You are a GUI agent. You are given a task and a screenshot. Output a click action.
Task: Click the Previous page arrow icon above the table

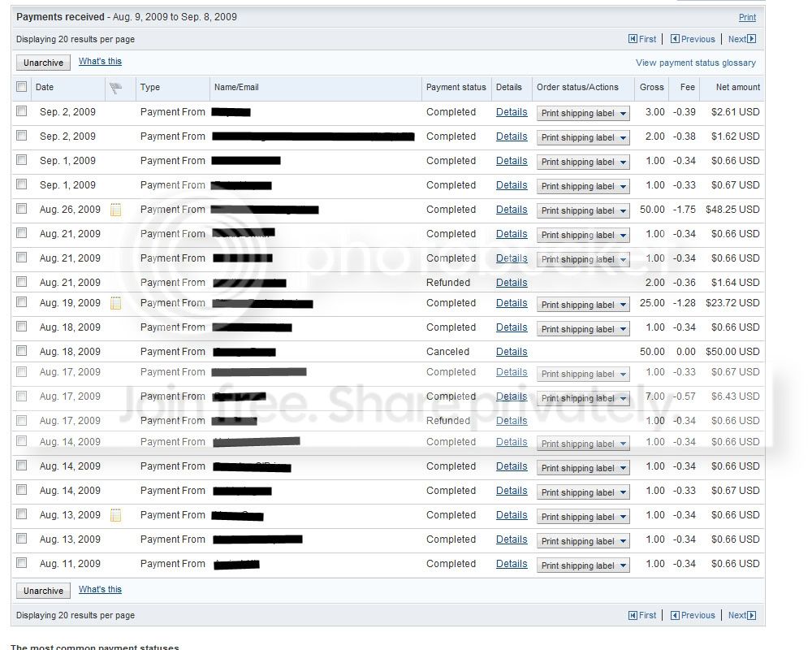pos(675,39)
